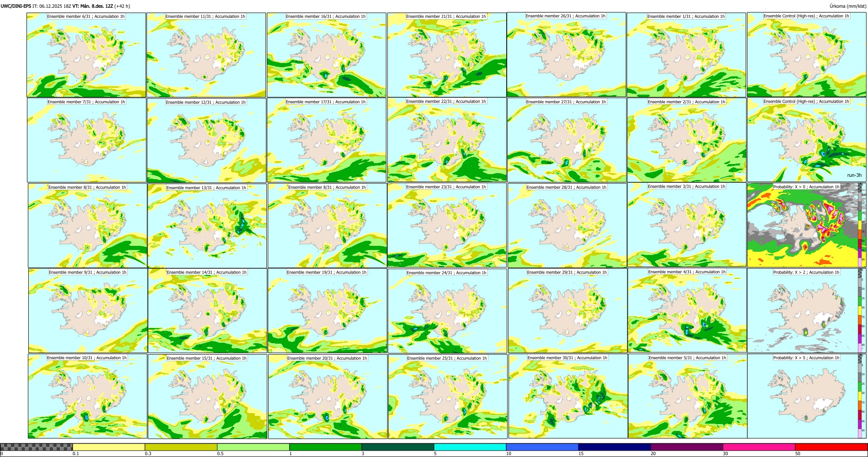The width and height of the screenshot is (868, 457).
Task: Open the Probability X > 2 map
Action: [x=807, y=311]
